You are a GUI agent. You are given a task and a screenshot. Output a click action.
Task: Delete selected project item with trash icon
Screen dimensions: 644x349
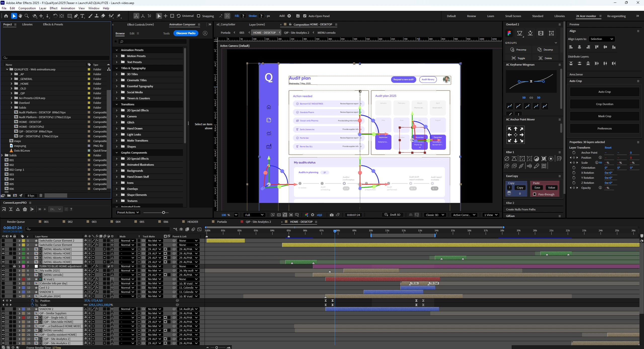[41, 195]
